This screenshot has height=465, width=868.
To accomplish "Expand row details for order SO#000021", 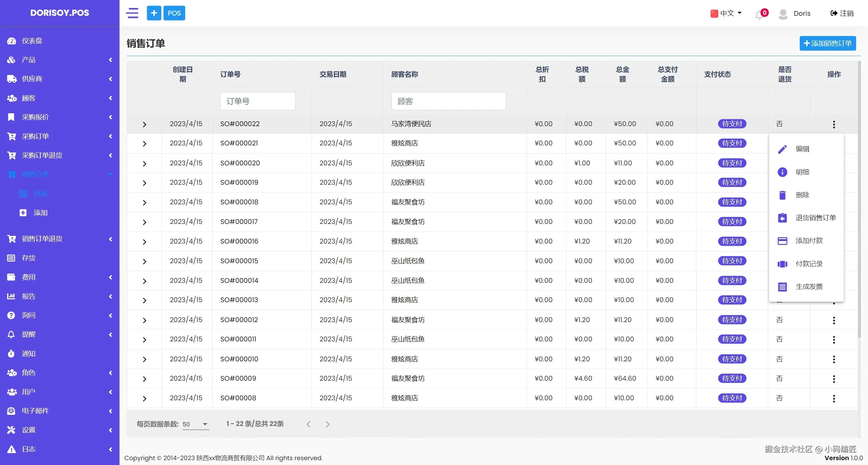I will click(145, 144).
